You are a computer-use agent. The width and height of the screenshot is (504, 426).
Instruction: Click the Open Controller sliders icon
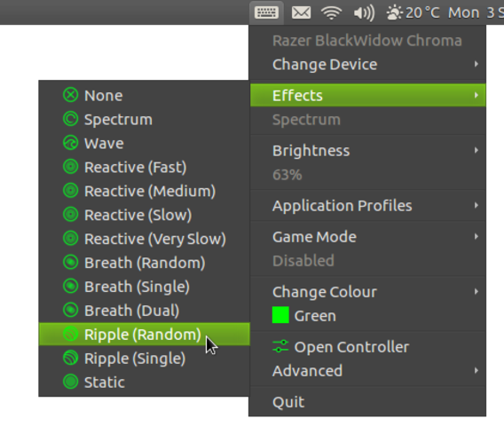tap(280, 347)
